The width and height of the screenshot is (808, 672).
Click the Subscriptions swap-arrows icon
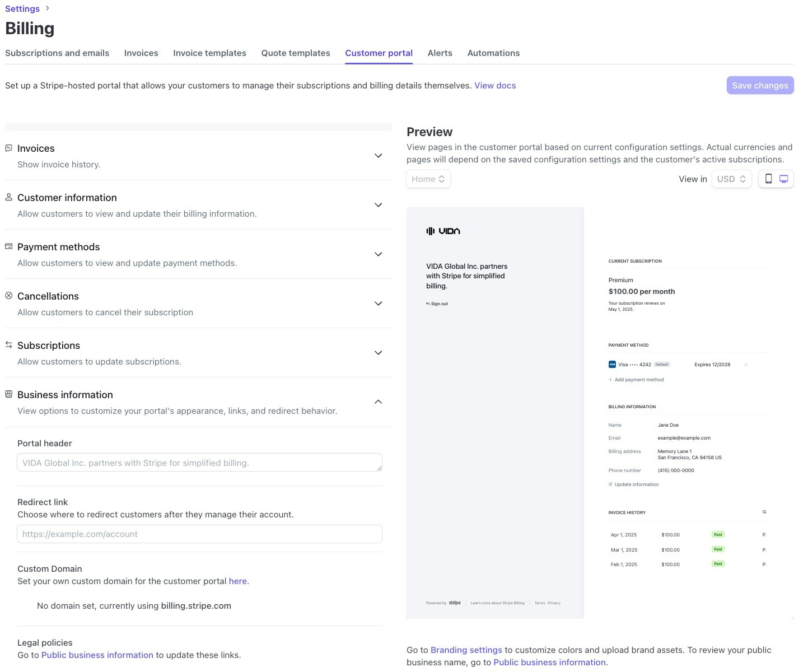click(x=8, y=344)
